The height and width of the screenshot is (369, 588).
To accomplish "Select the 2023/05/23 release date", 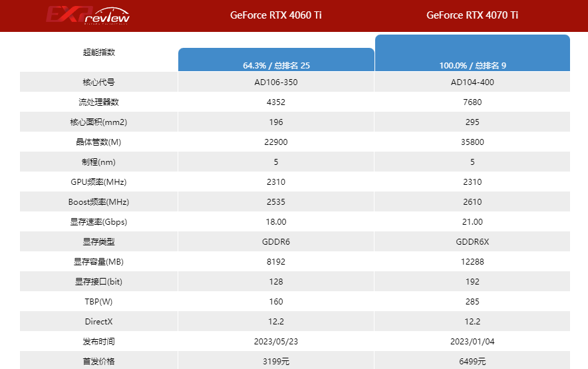I will click(x=276, y=342).
